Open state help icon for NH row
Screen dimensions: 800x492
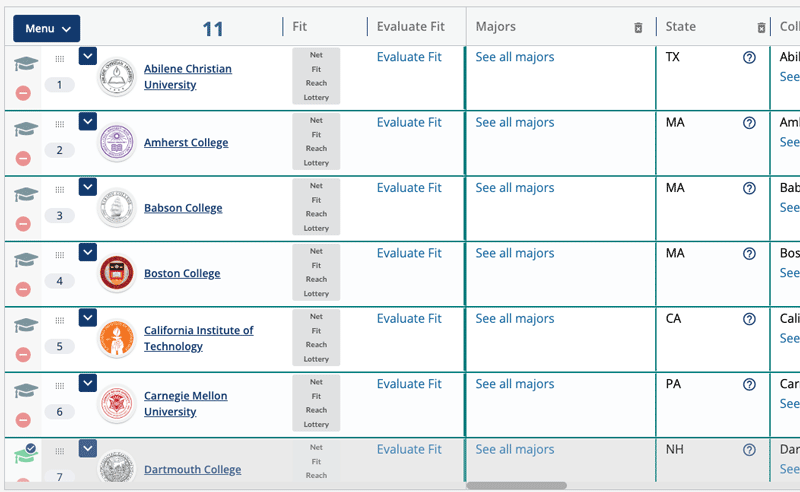[x=749, y=450]
